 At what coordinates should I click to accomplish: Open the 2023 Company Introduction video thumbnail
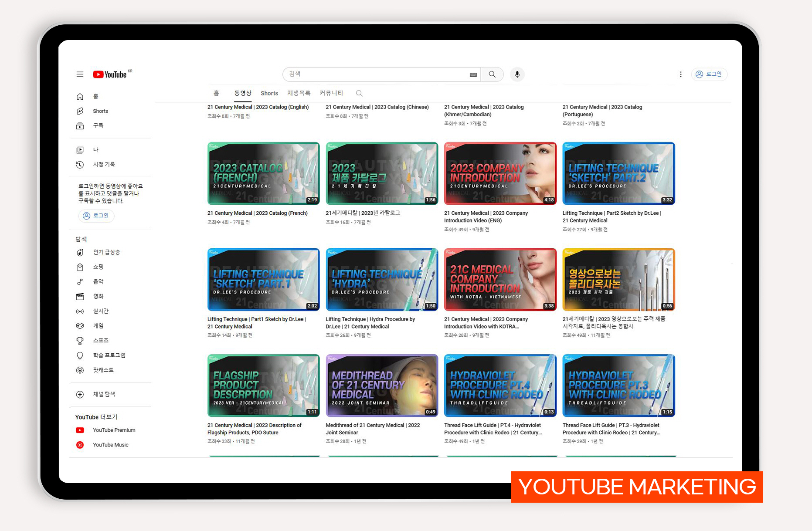pyautogui.click(x=500, y=173)
